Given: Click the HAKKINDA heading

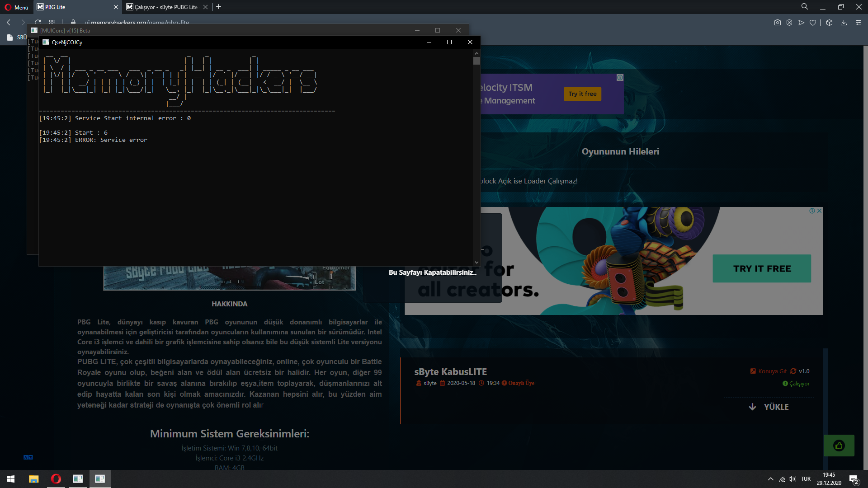Looking at the screenshot, I should 230,304.
